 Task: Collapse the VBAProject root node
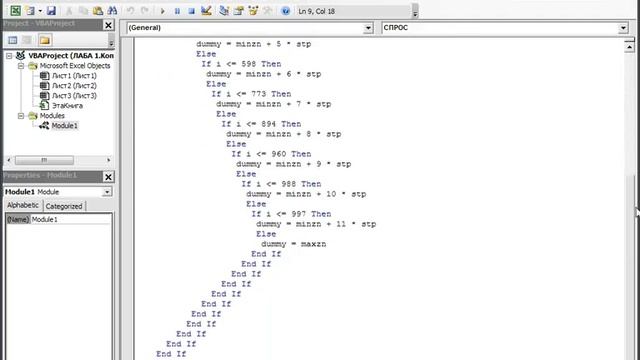9,56
